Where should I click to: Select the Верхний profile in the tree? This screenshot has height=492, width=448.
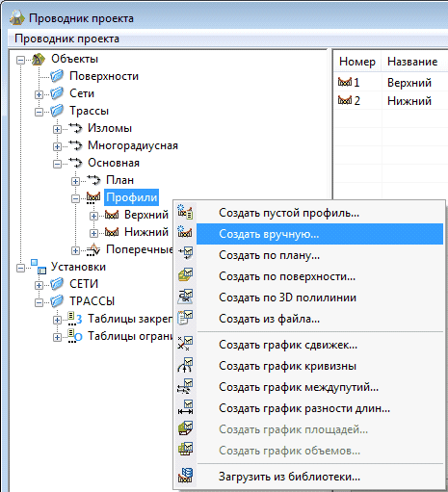click(146, 215)
